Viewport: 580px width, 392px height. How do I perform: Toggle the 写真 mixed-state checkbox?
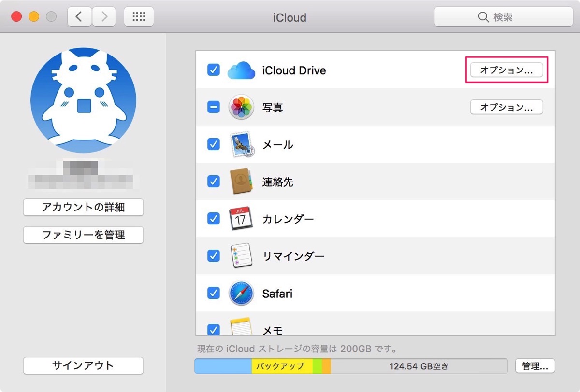pyautogui.click(x=214, y=107)
